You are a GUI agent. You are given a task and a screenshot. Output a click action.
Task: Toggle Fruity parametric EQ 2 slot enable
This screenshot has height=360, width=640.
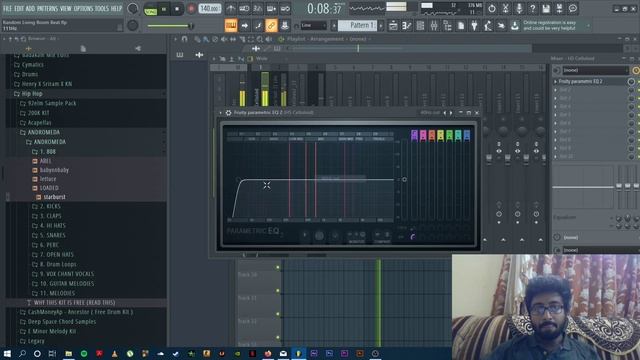click(631, 82)
